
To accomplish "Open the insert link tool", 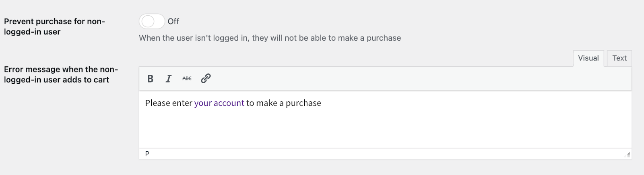I will 206,78.
